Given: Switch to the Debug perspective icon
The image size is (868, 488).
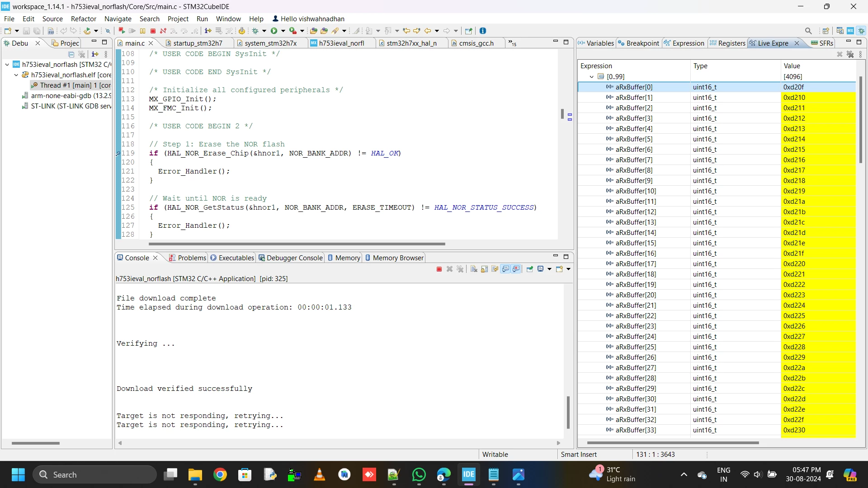Looking at the screenshot, I should click(x=861, y=31).
